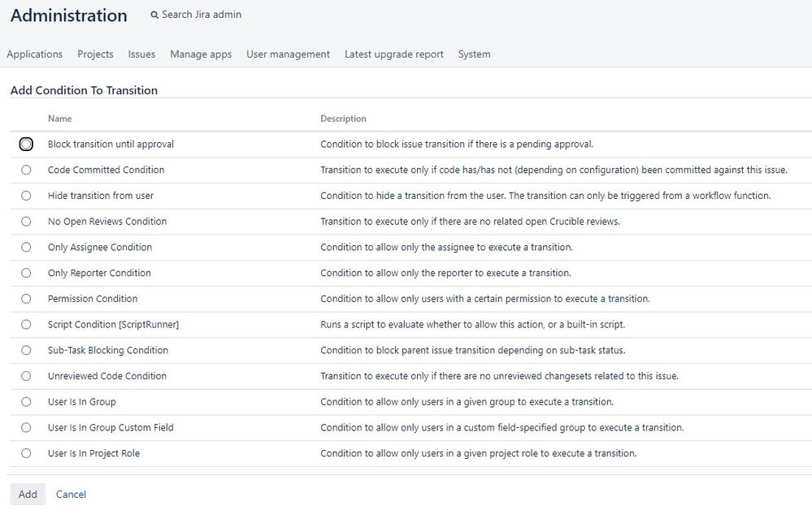Viewport: 812px width, 523px height.
Task: Click the Cancel link
Action: coord(71,495)
